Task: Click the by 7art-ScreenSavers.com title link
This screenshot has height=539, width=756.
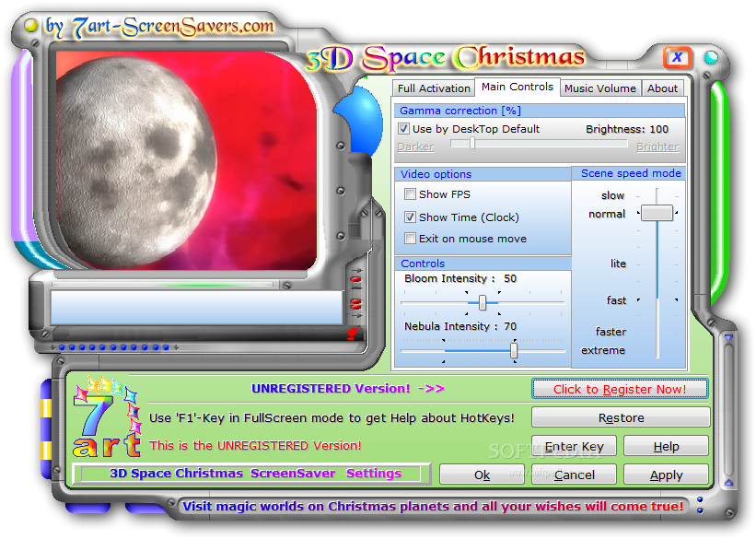Action: [159, 27]
